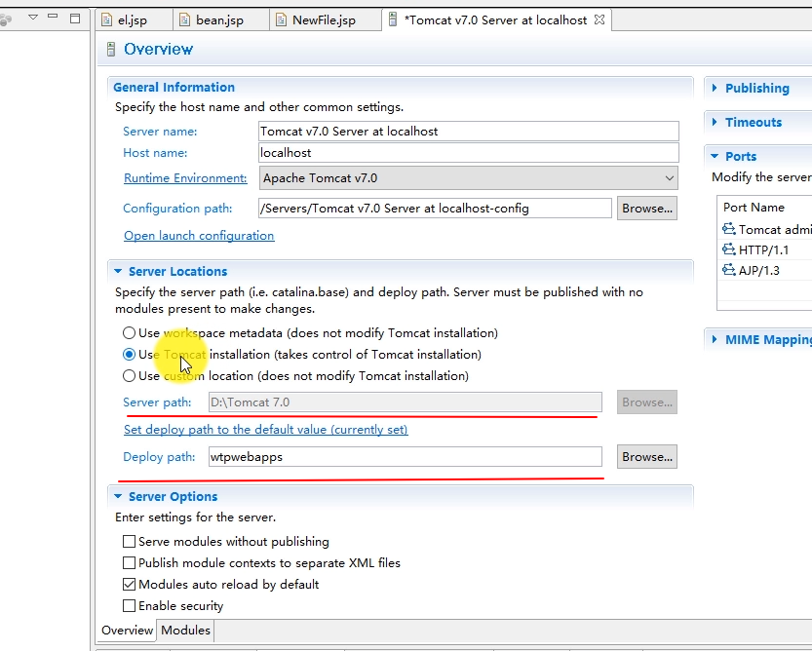Select the Overview bottom tab
This screenshot has width=812, height=651.
127,631
